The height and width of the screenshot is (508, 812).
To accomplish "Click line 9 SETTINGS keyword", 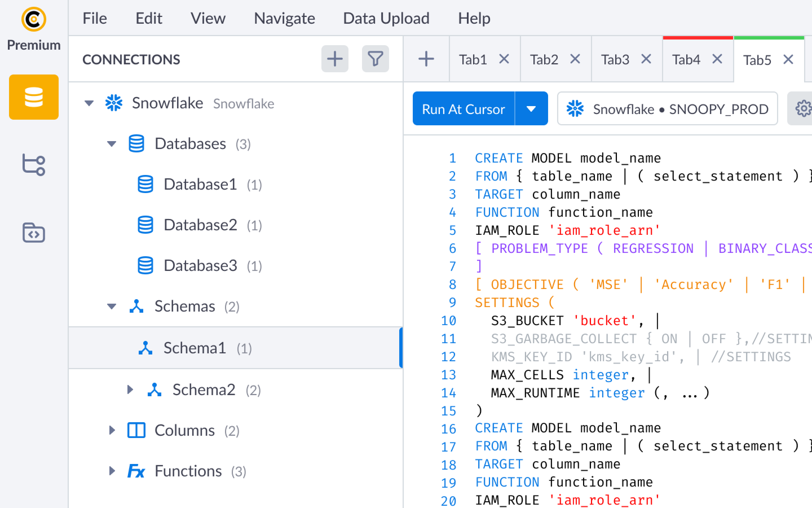I will (507, 302).
